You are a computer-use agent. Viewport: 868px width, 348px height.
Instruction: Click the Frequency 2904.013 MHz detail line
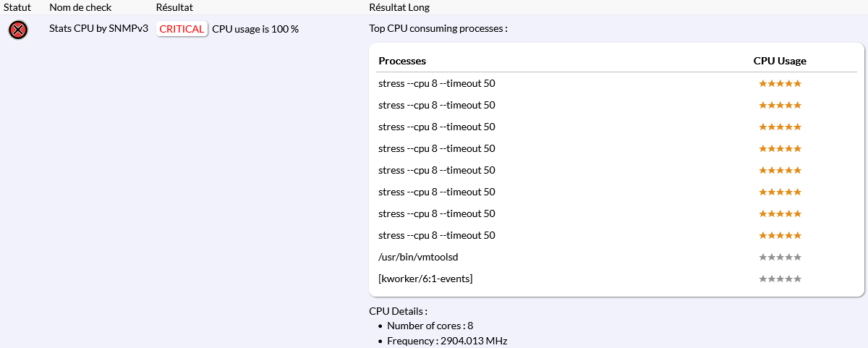pyautogui.click(x=447, y=341)
